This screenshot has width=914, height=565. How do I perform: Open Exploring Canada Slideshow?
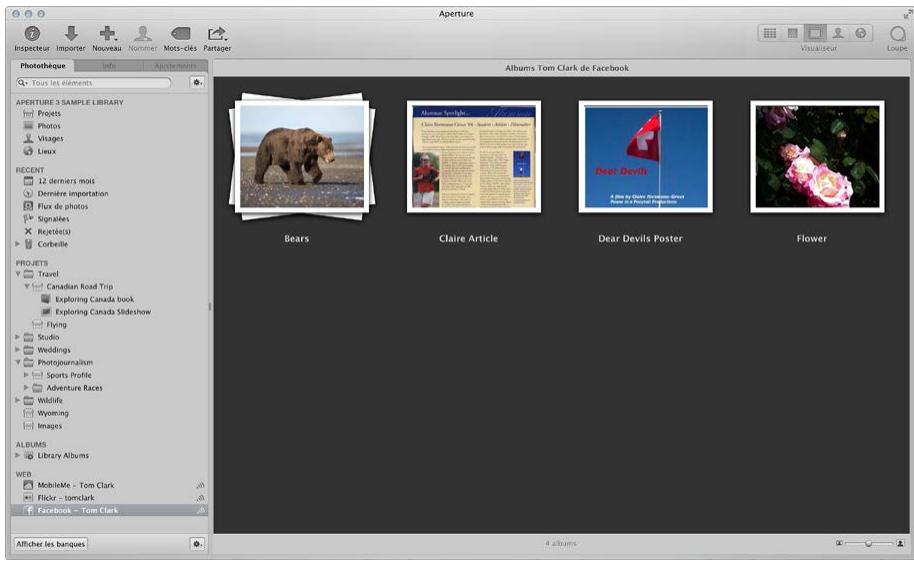[x=103, y=312]
